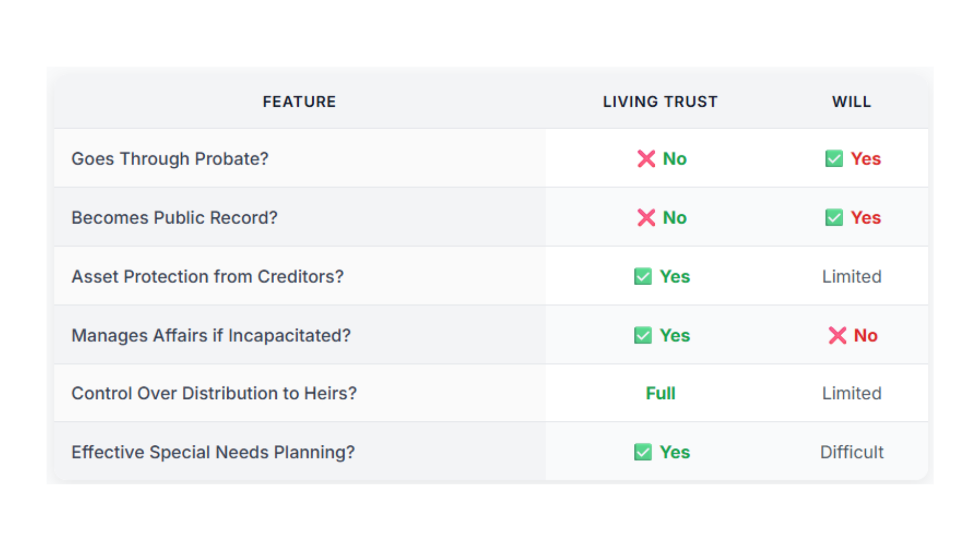Click green check icon in Will column for Public Record
This screenshot has height=551, width=980.
834,217
